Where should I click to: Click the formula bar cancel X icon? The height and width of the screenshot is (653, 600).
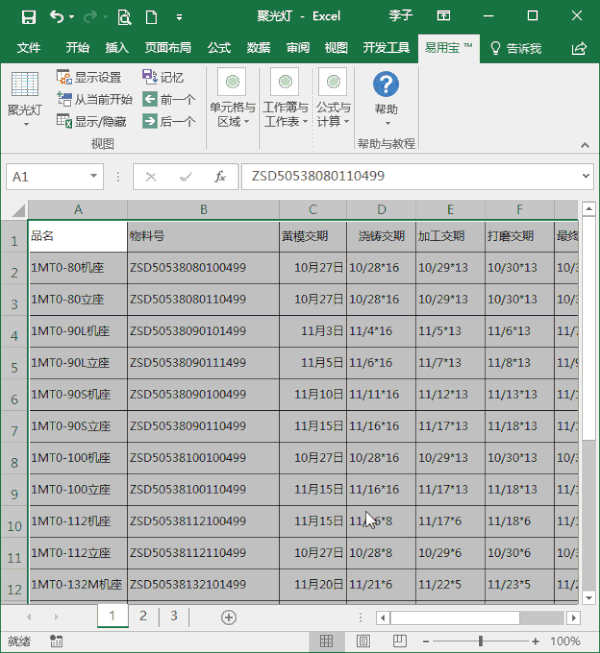point(151,177)
